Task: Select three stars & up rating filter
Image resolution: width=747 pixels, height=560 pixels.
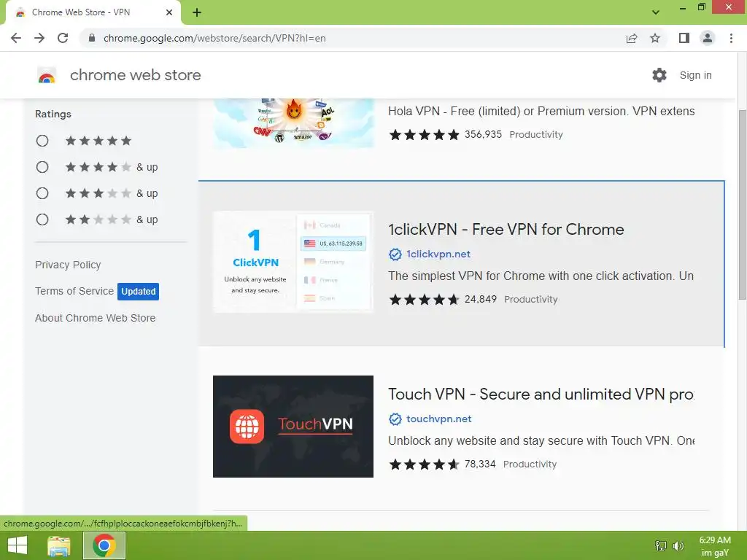Action: click(42, 193)
